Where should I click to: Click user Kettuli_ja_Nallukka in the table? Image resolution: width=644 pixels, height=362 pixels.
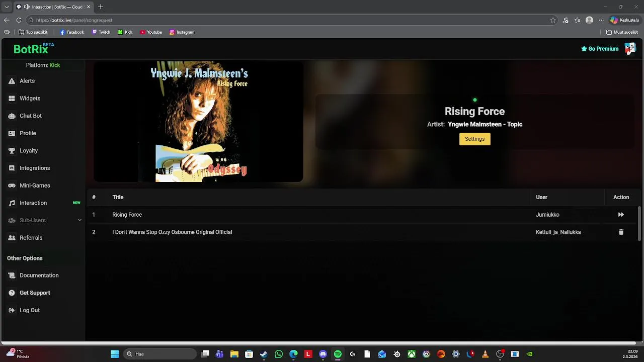[x=558, y=232]
